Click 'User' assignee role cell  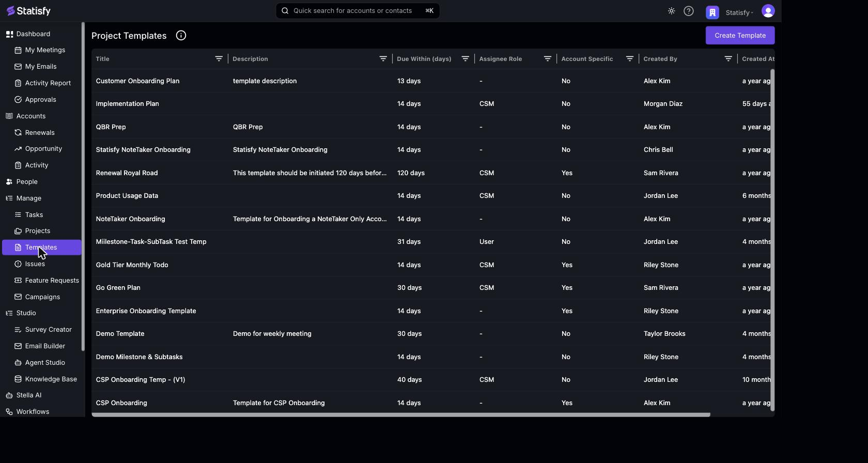tap(487, 242)
